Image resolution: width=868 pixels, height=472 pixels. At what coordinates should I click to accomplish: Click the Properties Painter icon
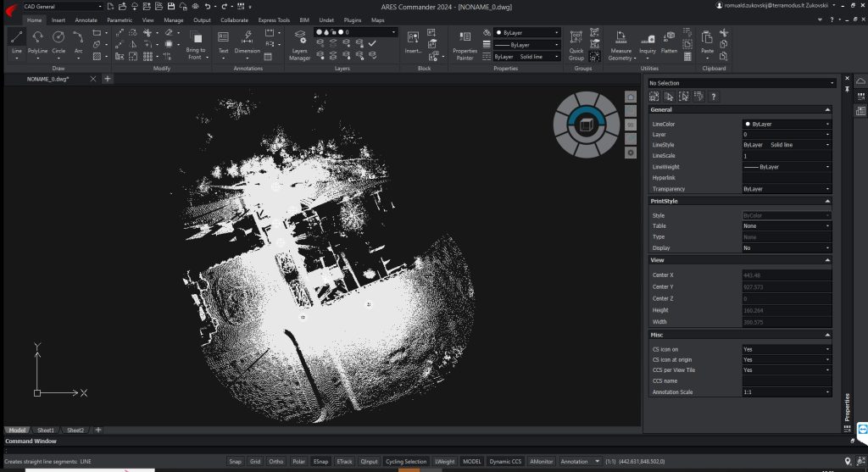point(465,42)
